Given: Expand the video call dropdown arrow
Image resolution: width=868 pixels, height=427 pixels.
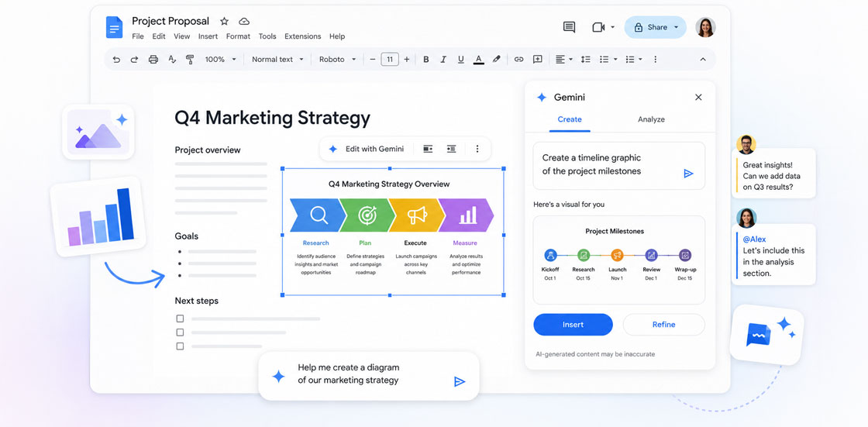Looking at the screenshot, I should click(613, 27).
